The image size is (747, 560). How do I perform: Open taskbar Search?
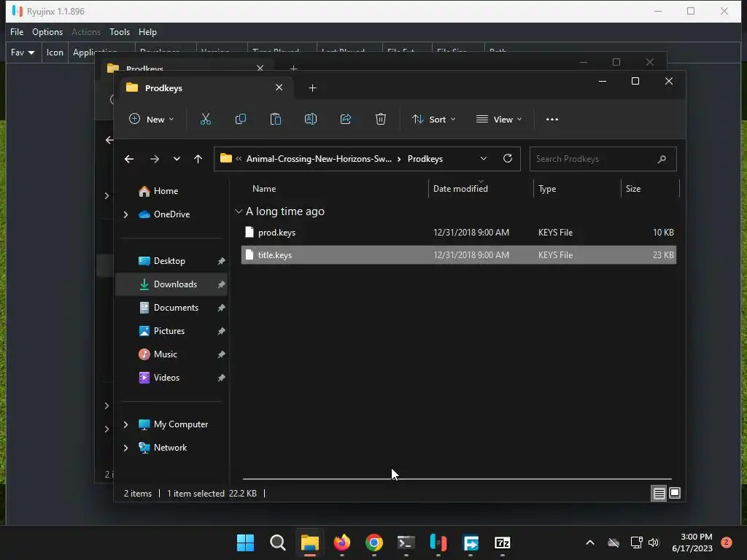278,542
